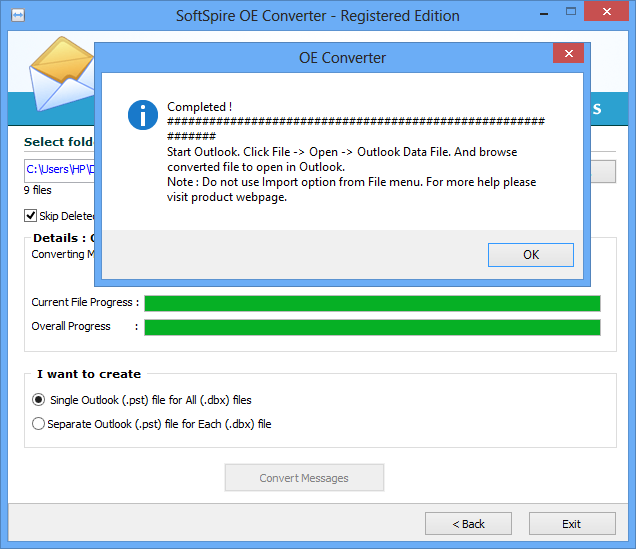Click OK in the OE Converter dialog

[x=531, y=255]
